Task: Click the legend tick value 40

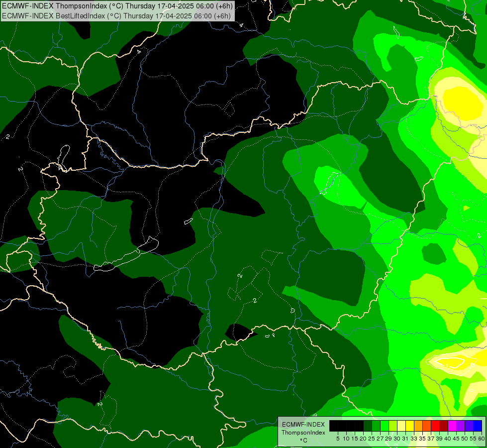Action: pos(448,439)
